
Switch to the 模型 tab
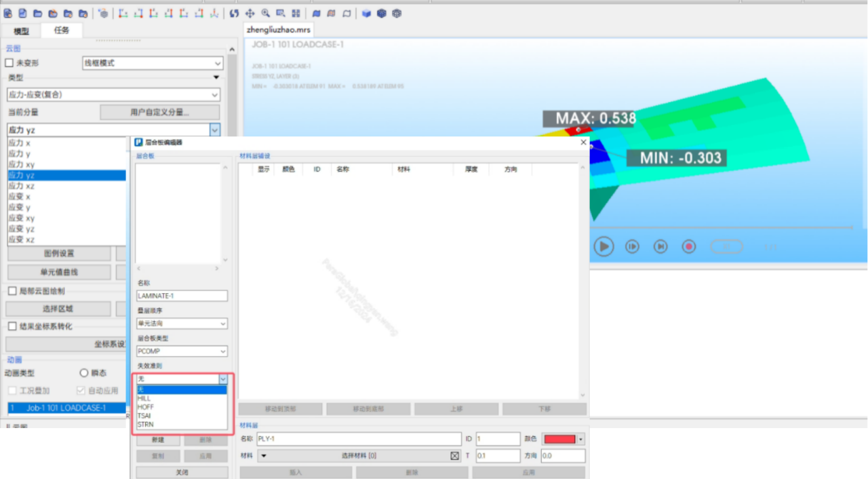22,31
